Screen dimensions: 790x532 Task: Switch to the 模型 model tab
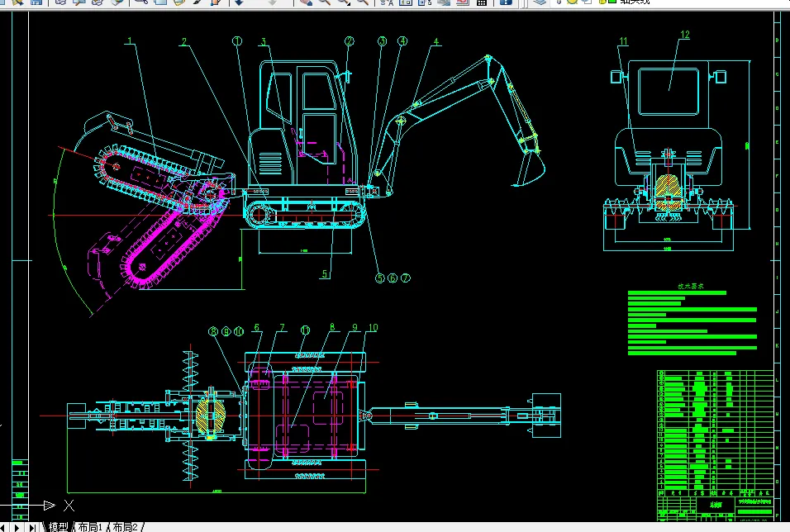59,527
